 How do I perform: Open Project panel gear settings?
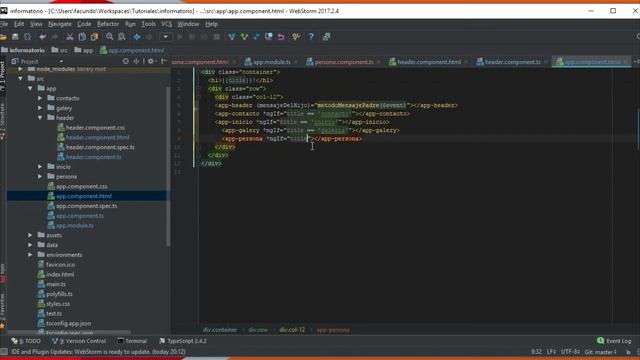tap(151, 61)
